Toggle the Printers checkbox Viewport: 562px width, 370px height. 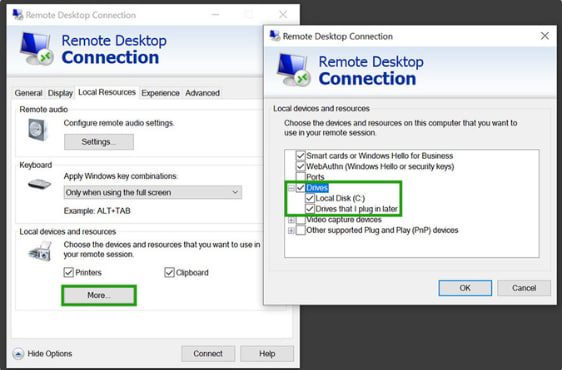coord(68,272)
